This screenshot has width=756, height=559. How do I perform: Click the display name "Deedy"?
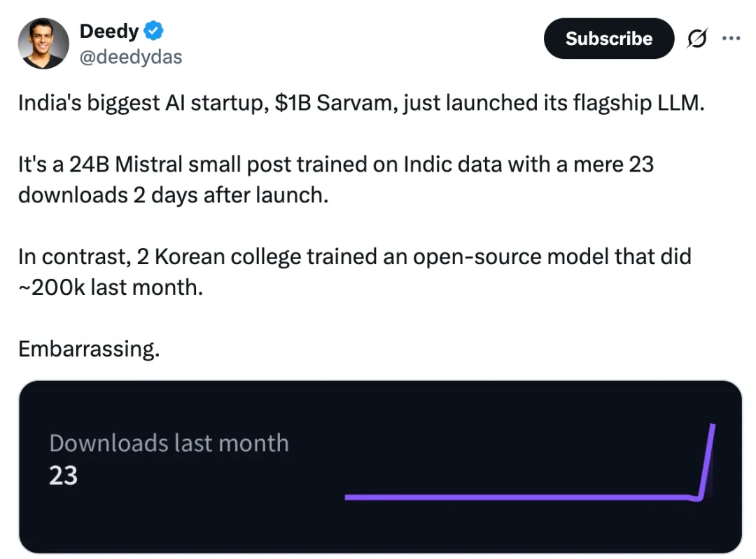108,32
